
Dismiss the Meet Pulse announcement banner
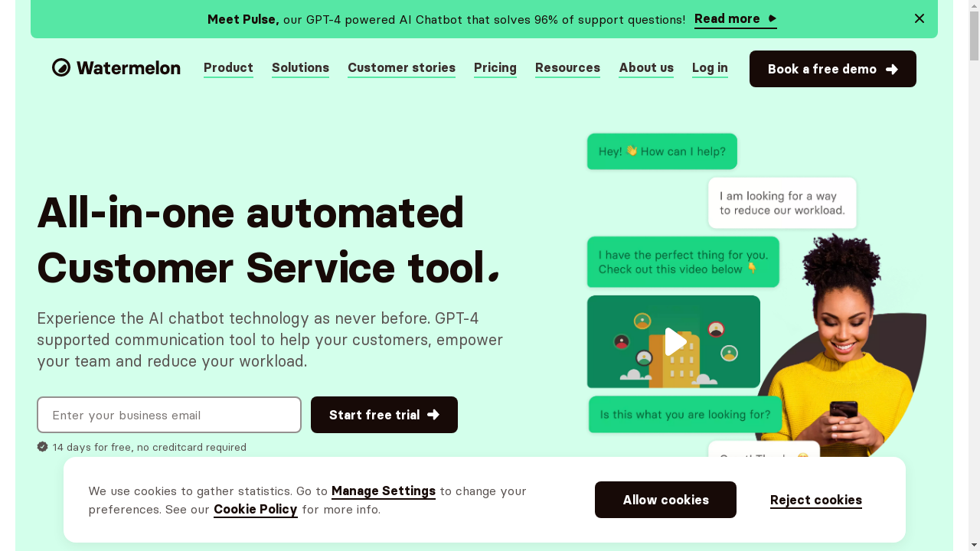tap(920, 18)
